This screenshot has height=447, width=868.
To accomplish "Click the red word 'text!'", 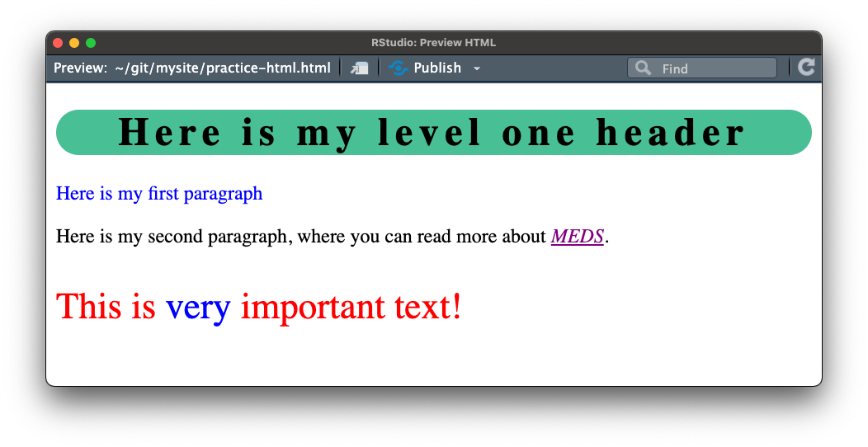I will coord(427,307).
